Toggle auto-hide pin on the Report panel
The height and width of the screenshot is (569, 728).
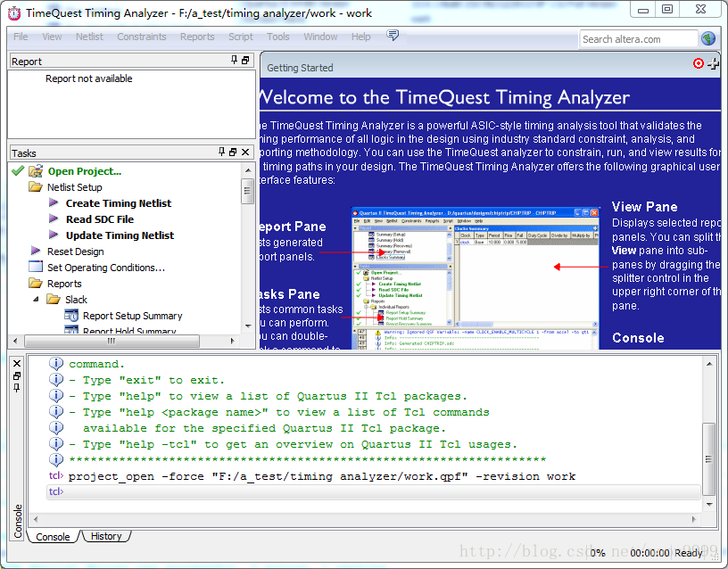(233, 61)
